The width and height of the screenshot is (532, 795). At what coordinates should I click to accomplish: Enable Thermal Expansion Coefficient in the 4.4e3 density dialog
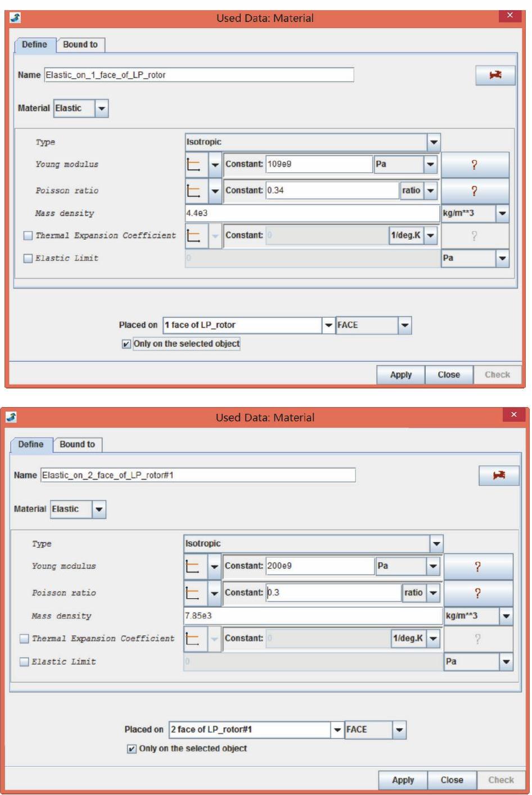point(28,236)
